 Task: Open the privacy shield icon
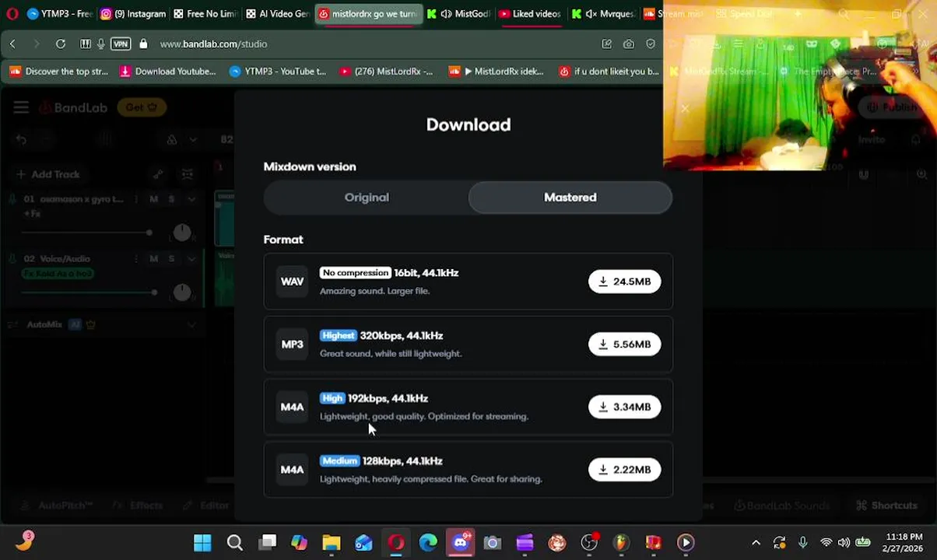651,44
